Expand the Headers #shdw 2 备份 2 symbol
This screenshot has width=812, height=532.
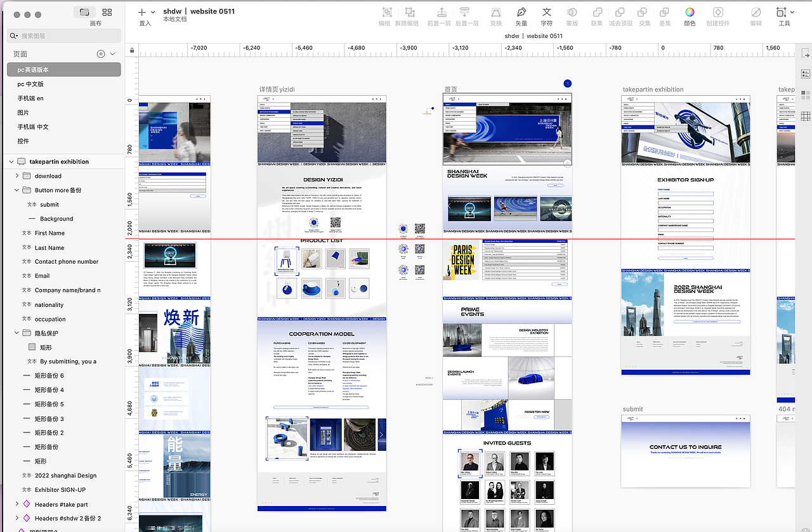tap(17, 518)
